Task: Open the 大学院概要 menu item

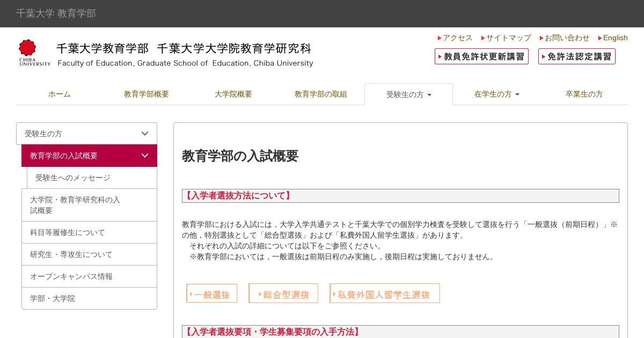Action: (x=233, y=94)
